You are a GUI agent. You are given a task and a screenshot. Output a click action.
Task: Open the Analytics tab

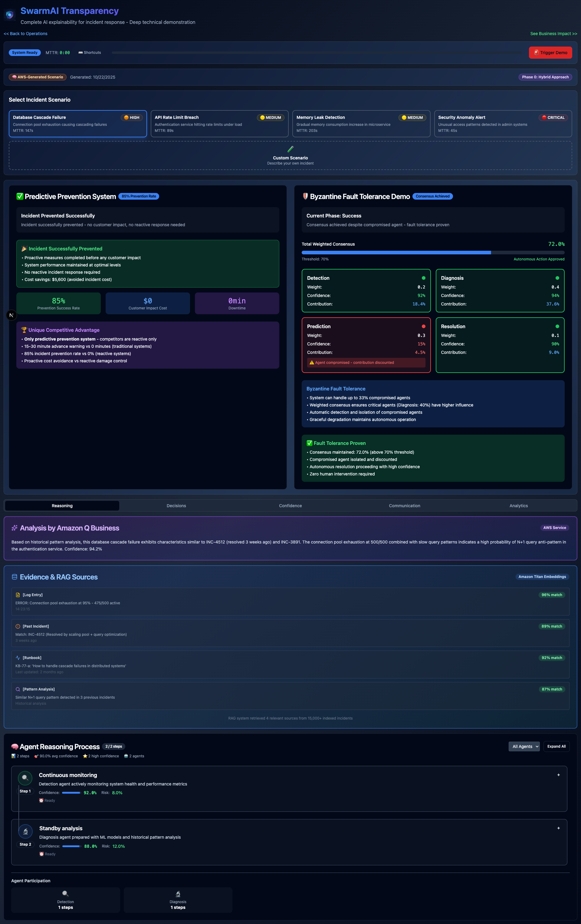pyautogui.click(x=518, y=506)
